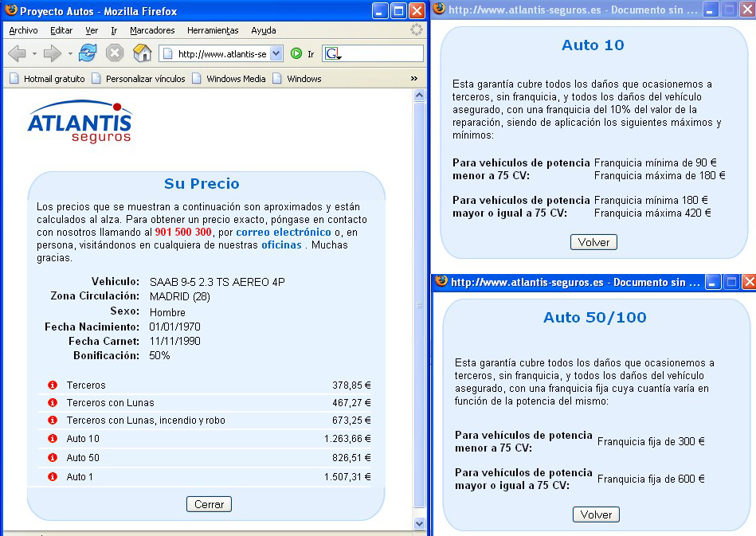Click the Atlantis Seguros logo
This screenshot has width=756, height=536.
[80, 122]
